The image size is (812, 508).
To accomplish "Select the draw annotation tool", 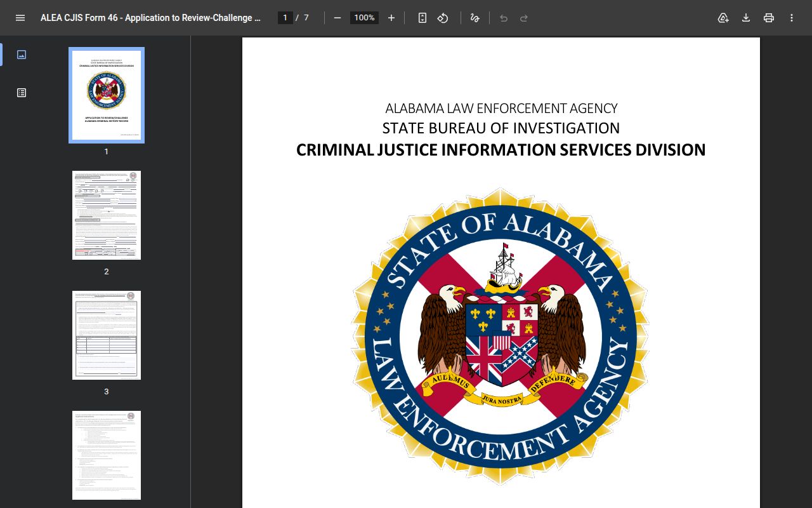I will tap(475, 18).
